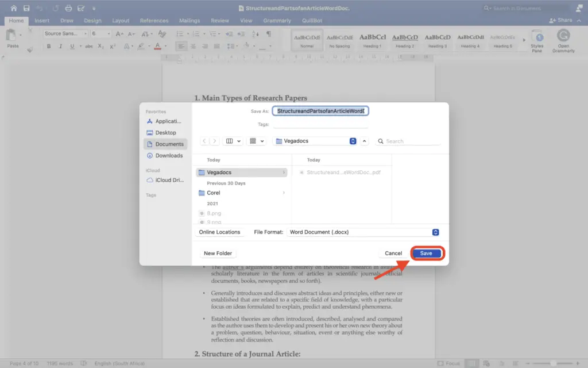Image resolution: width=588 pixels, height=368 pixels.
Task: Click the printer icon in the quick access toolbar
Action: 68,8
